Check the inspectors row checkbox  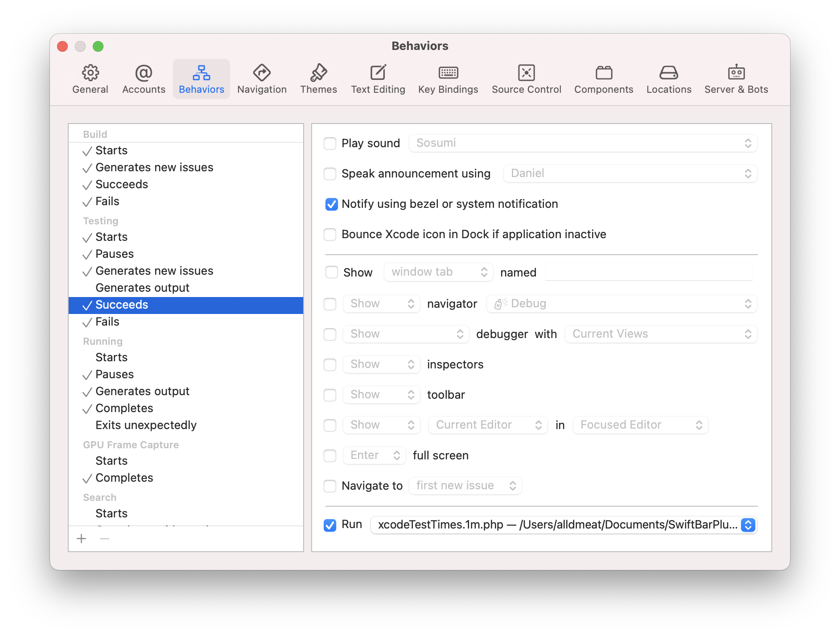tap(330, 365)
